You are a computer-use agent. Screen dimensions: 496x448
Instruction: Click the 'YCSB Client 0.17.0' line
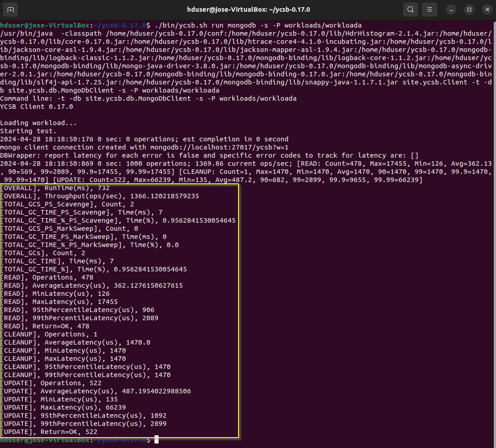[x=37, y=107]
